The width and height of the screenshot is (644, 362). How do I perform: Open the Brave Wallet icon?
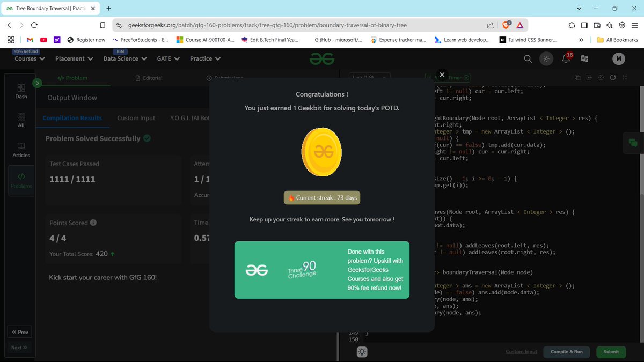[x=597, y=25]
